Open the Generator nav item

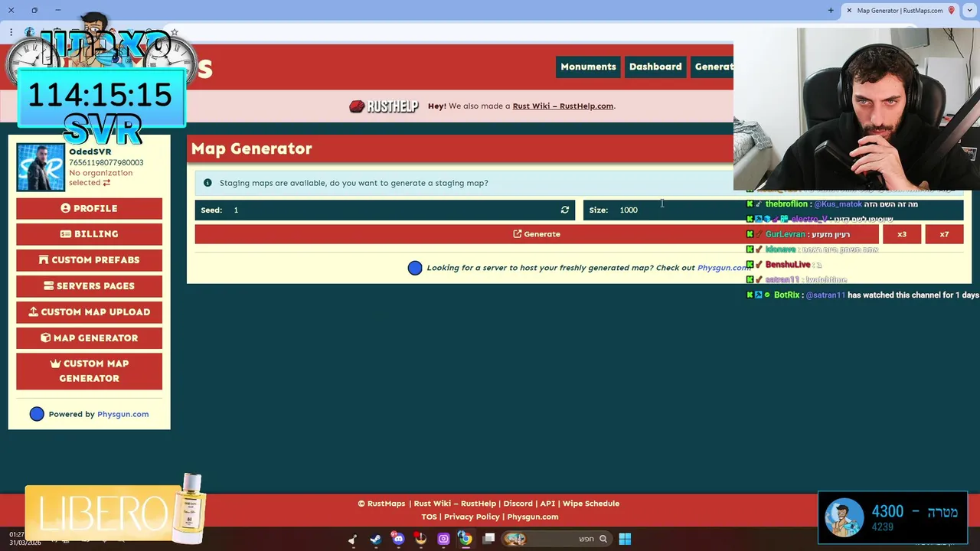tap(713, 67)
